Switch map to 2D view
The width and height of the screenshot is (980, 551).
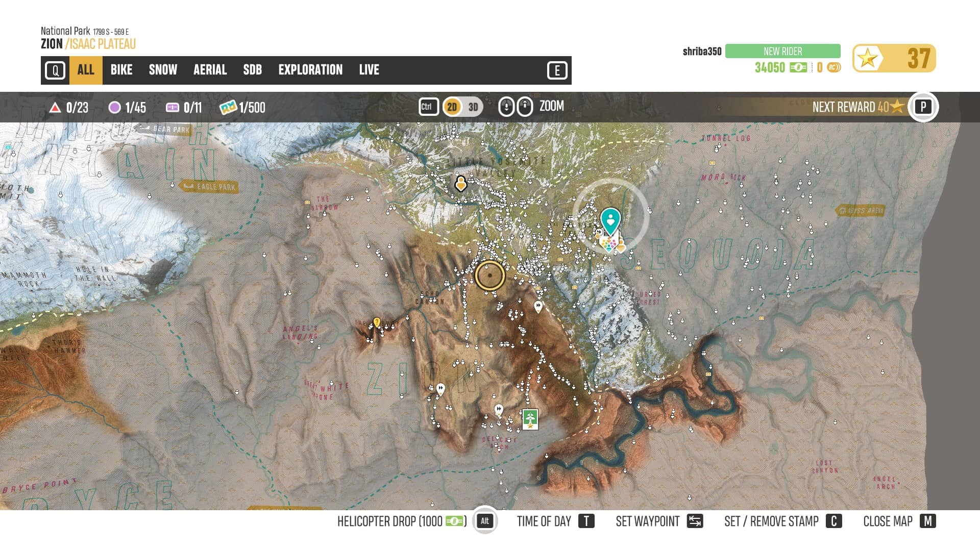[x=452, y=107]
